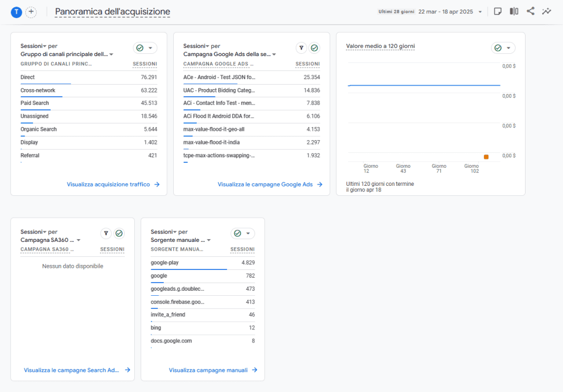Image resolution: width=563 pixels, height=392 pixels.
Task: Open Visualizza le campagne Google Ads link
Action: pyautogui.click(x=266, y=185)
